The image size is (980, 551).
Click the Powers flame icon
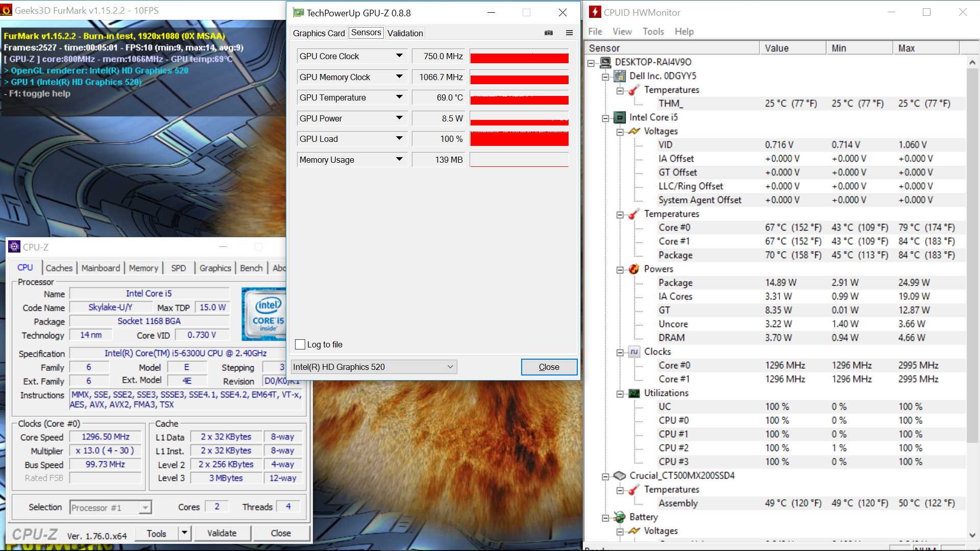tap(634, 269)
